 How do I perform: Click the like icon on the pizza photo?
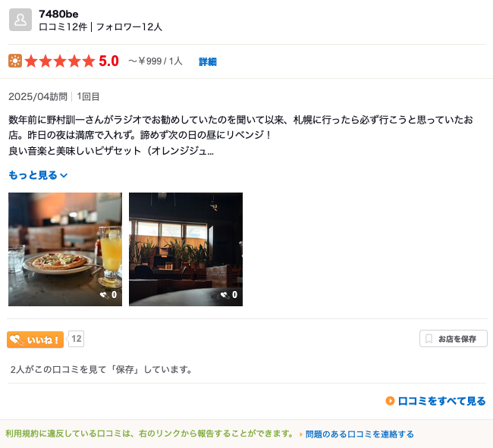(x=104, y=295)
